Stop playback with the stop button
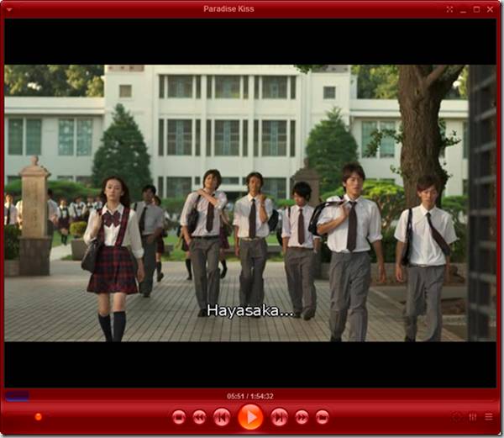The image size is (504, 438). tap(179, 418)
